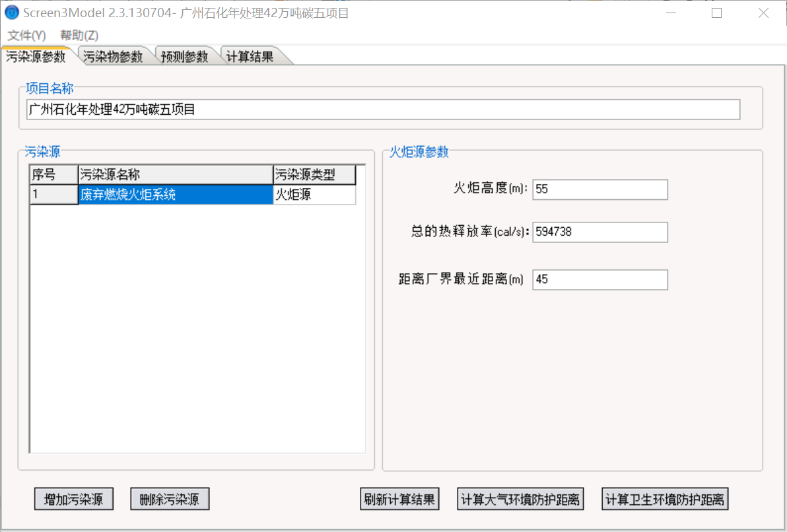Close the Screen3Model window
The width and height of the screenshot is (787, 532).
[763, 13]
